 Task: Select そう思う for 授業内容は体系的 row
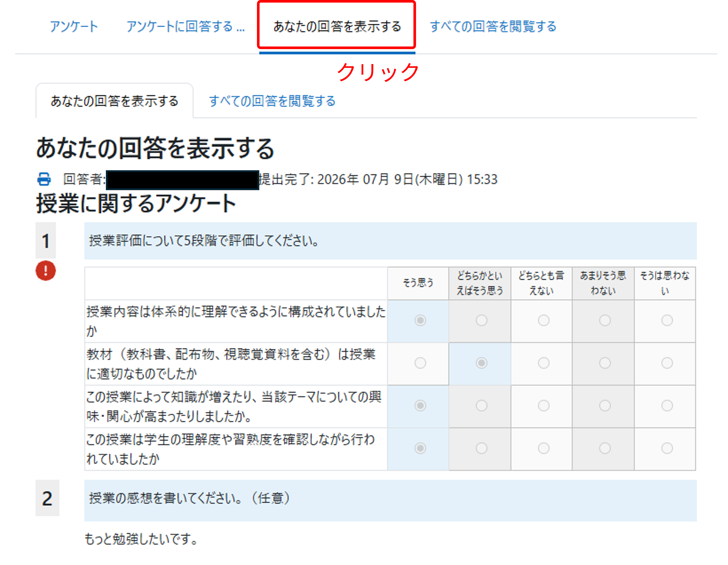coord(420,320)
